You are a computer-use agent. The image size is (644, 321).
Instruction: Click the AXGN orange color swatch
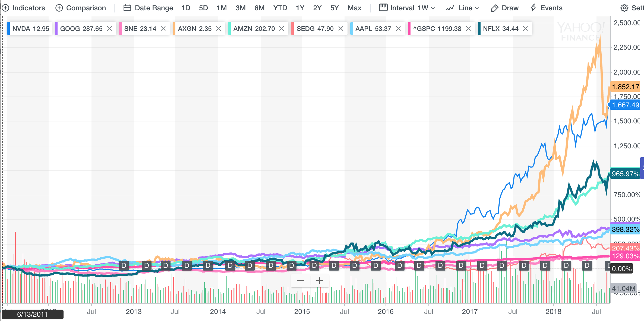174,28
